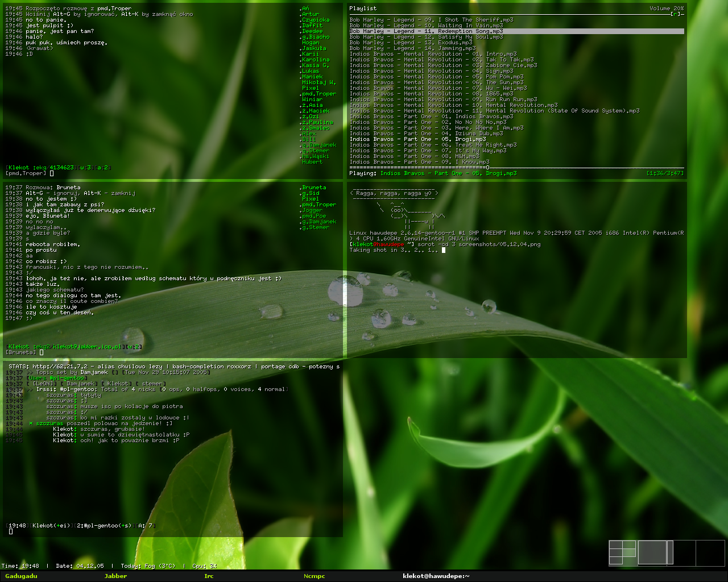Focus the [Bruneta] message input line
The width and height of the screenshot is (728, 582).
pos(174,352)
